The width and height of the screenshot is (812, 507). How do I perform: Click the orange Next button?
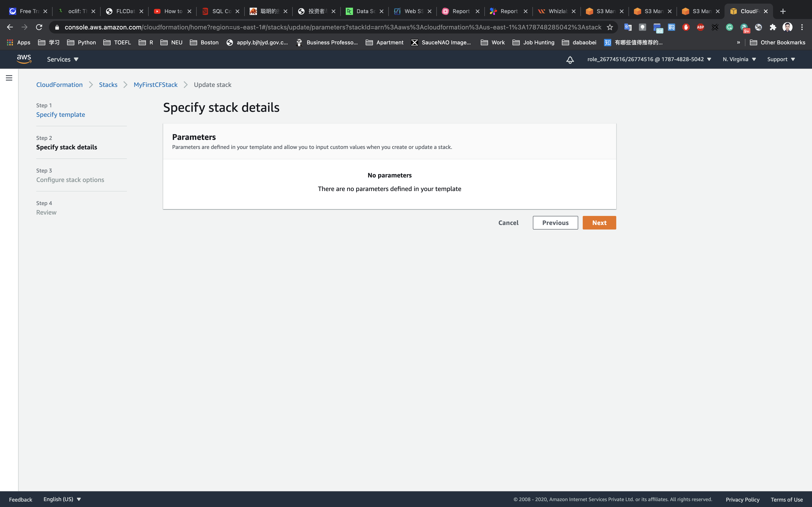599,223
